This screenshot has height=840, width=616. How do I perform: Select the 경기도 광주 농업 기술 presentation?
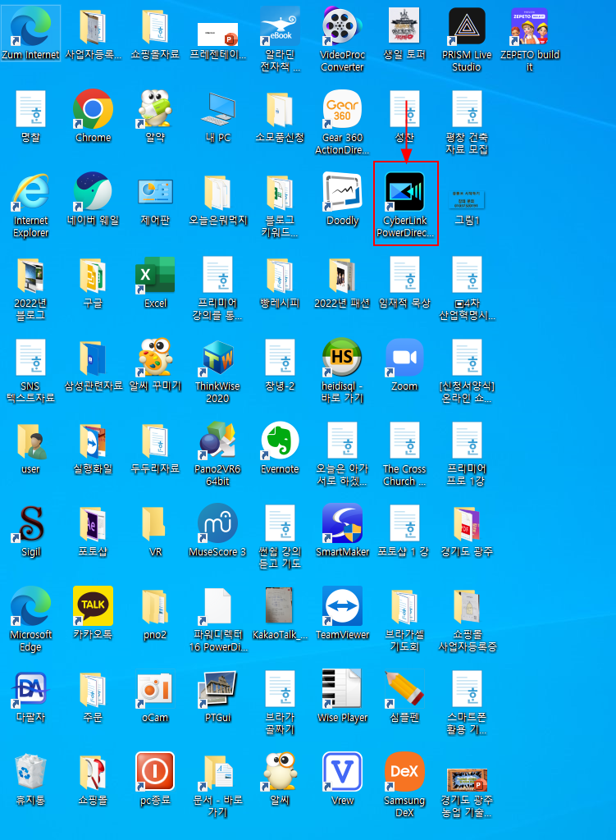click(x=467, y=779)
